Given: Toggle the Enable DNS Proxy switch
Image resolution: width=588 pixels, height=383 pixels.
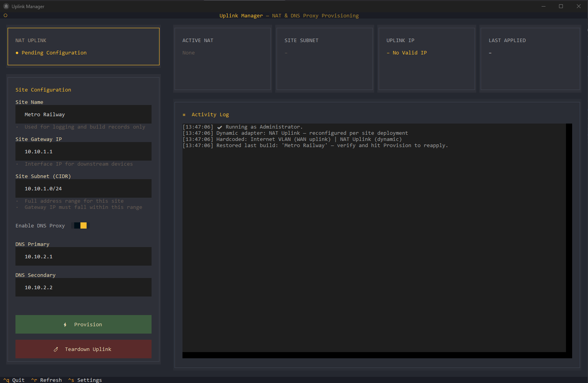Looking at the screenshot, I should point(80,225).
